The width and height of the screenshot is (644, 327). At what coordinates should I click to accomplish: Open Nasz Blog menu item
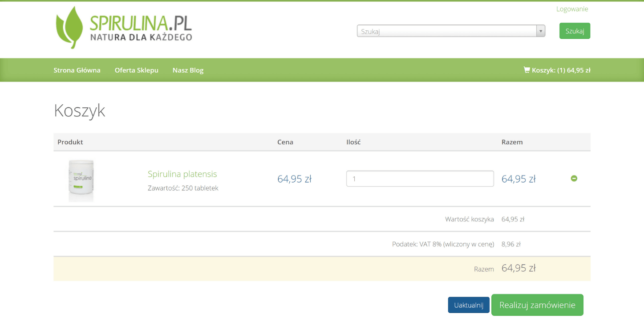188,70
